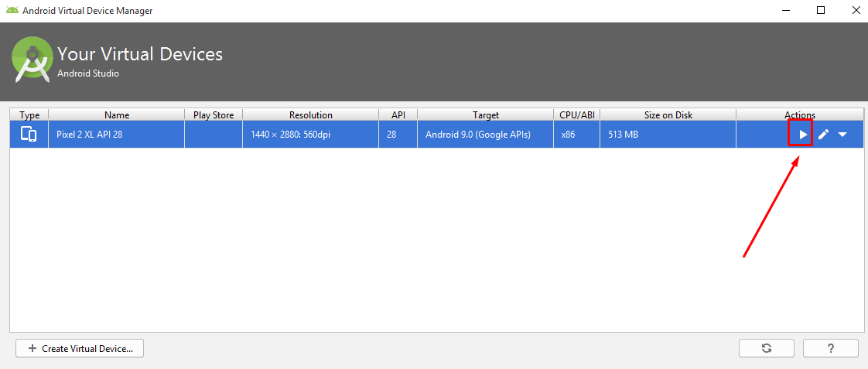Click the Resolution column header

point(310,114)
